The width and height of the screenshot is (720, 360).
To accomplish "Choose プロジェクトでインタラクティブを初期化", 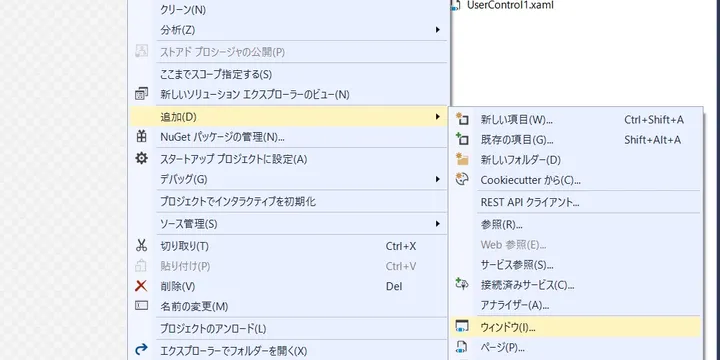I will pyautogui.click(x=288, y=201).
